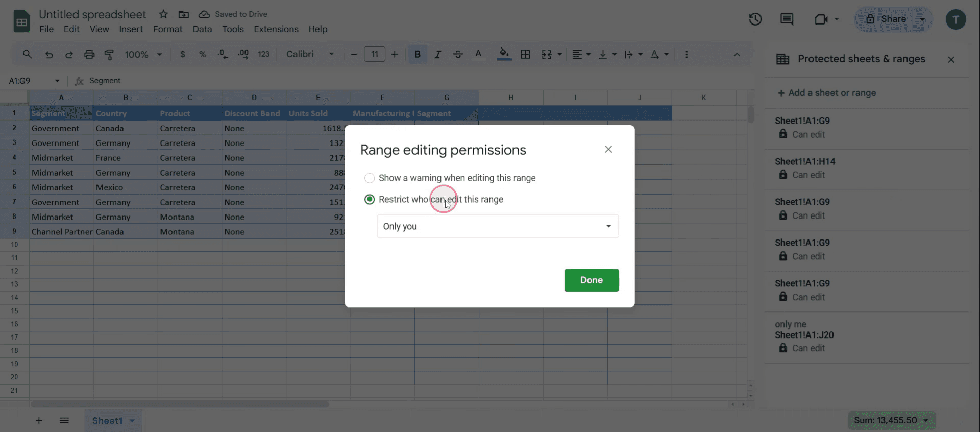Open the Extensions menu
980x432 pixels.
tap(276, 29)
